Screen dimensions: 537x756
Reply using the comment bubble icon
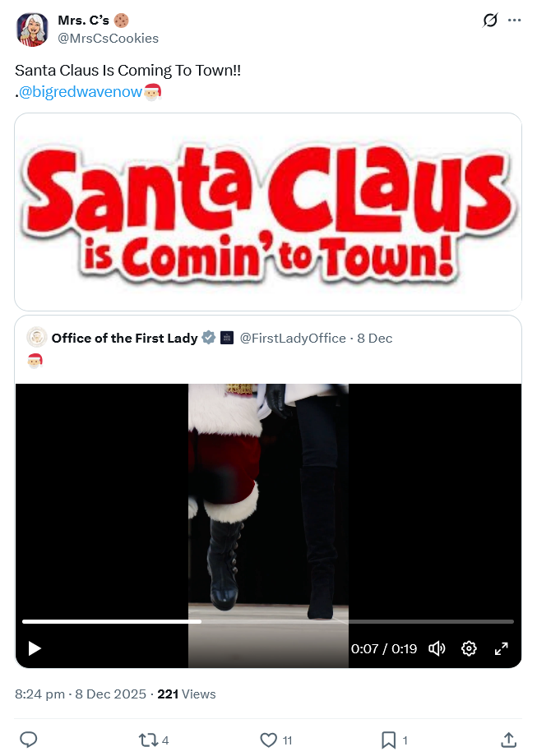click(x=29, y=740)
